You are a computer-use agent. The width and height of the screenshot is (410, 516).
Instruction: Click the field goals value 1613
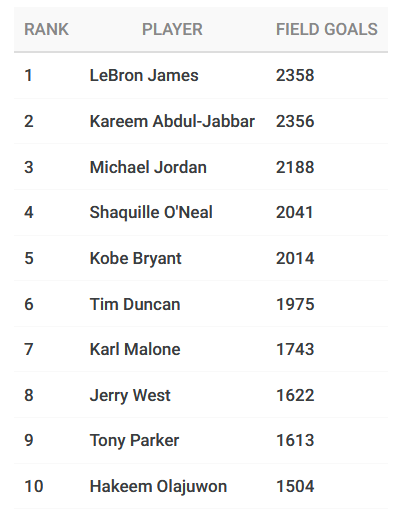point(295,441)
